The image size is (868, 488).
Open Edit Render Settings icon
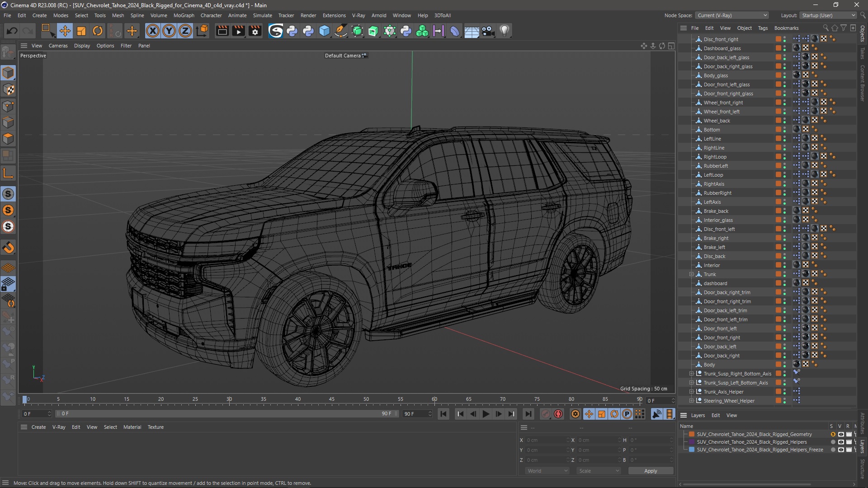[255, 31]
